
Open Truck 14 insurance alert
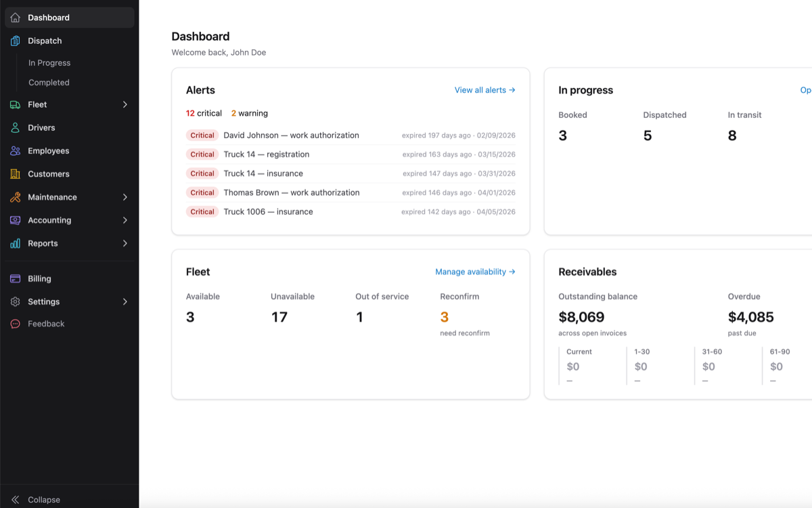(x=351, y=173)
